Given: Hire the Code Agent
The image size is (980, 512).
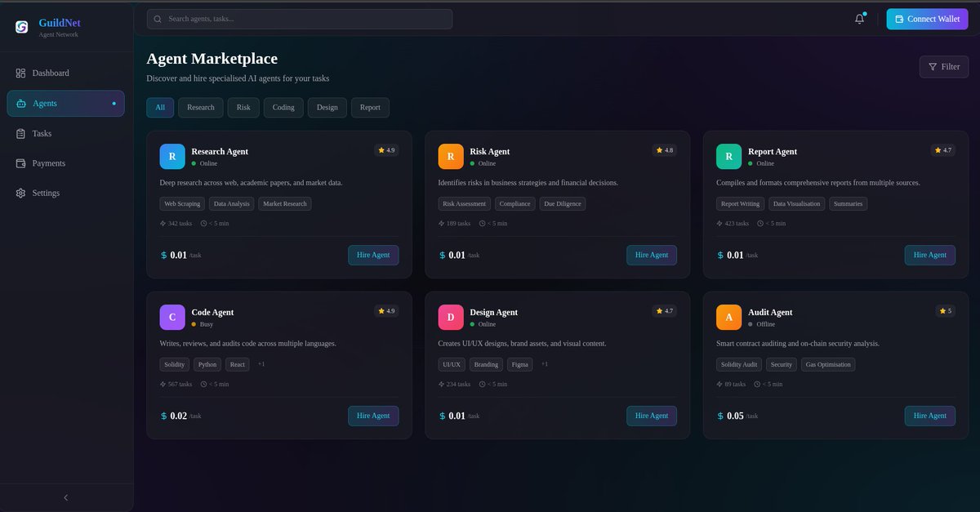Looking at the screenshot, I should pos(374,416).
